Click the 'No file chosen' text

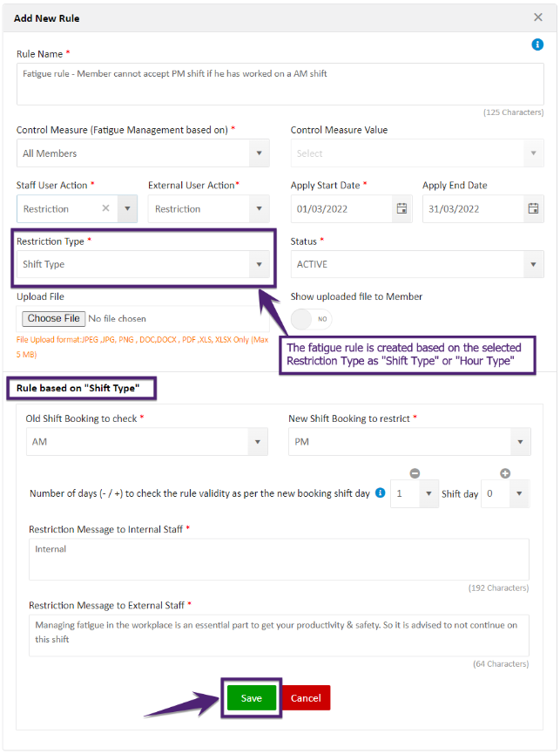118,318
